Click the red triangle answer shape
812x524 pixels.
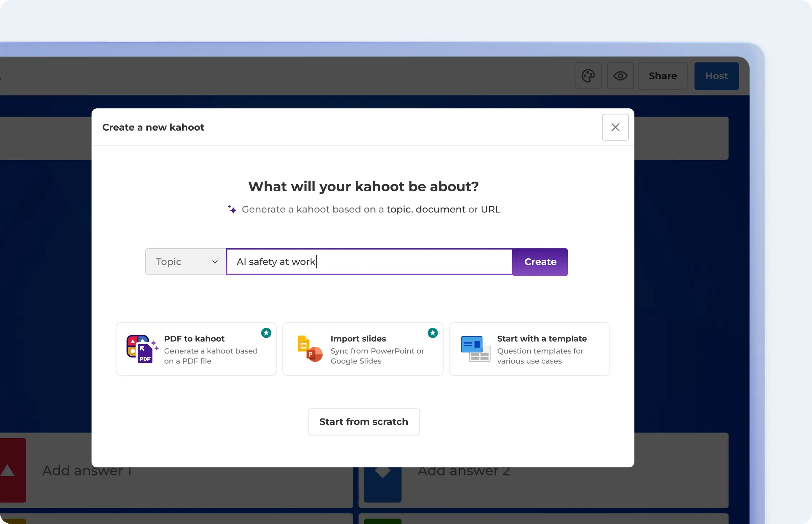pyautogui.click(x=7, y=470)
